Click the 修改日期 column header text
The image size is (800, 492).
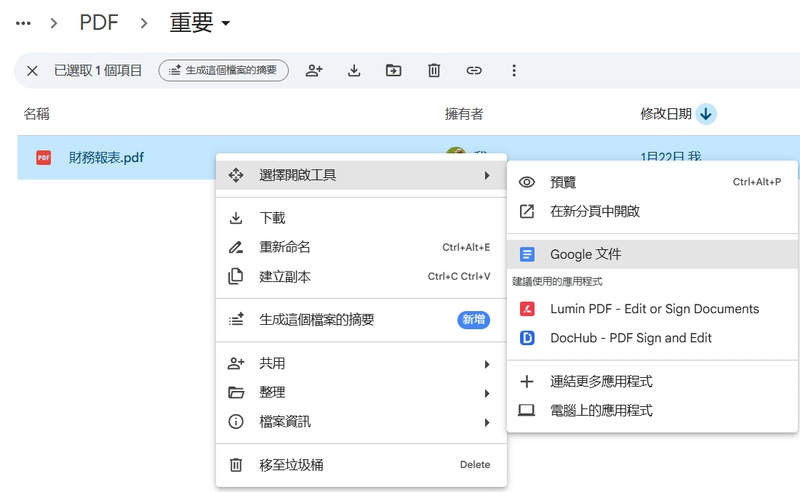666,114
